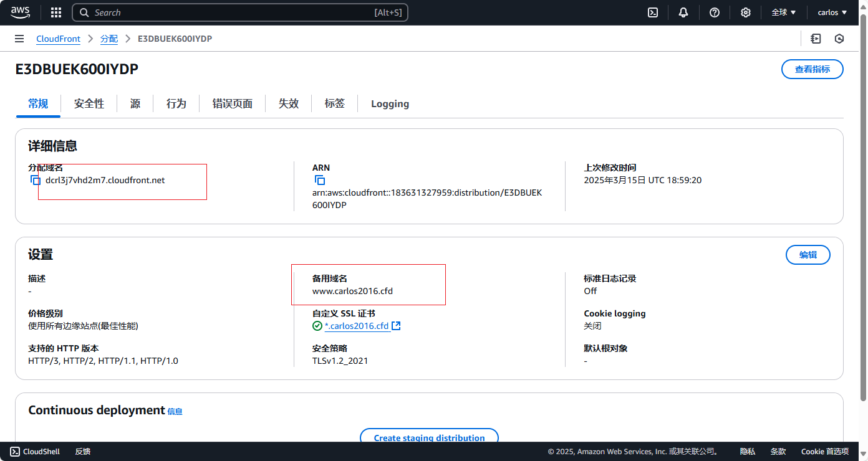
Task: Go to CloudFront breadcrumb link
Action: [x=58, y=39]
